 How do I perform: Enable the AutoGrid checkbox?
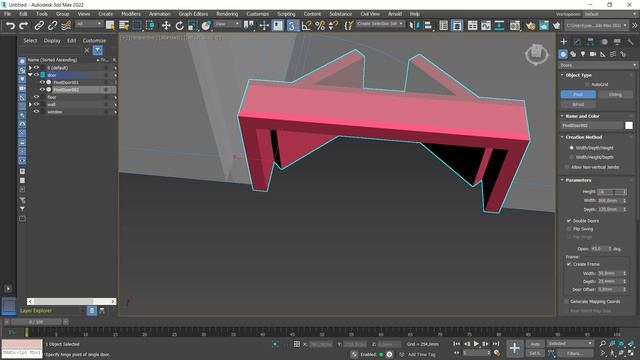[587, 84]
